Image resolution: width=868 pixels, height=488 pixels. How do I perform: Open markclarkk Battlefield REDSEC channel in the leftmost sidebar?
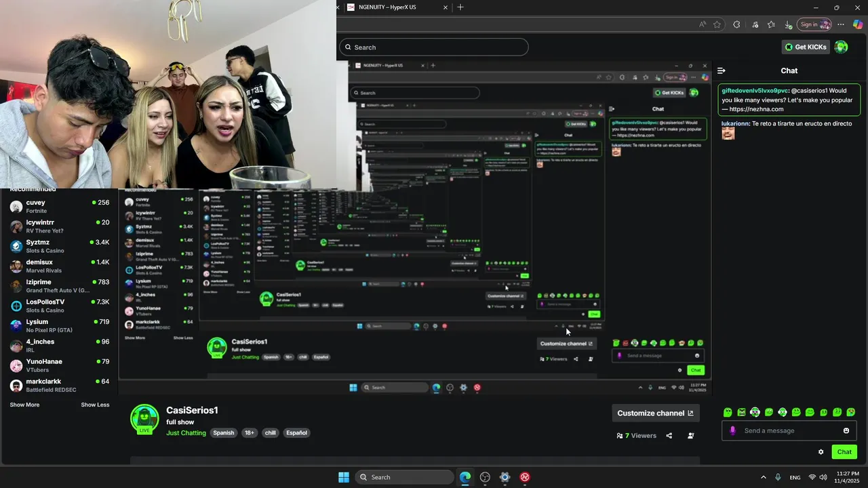(x=60, y=385)
